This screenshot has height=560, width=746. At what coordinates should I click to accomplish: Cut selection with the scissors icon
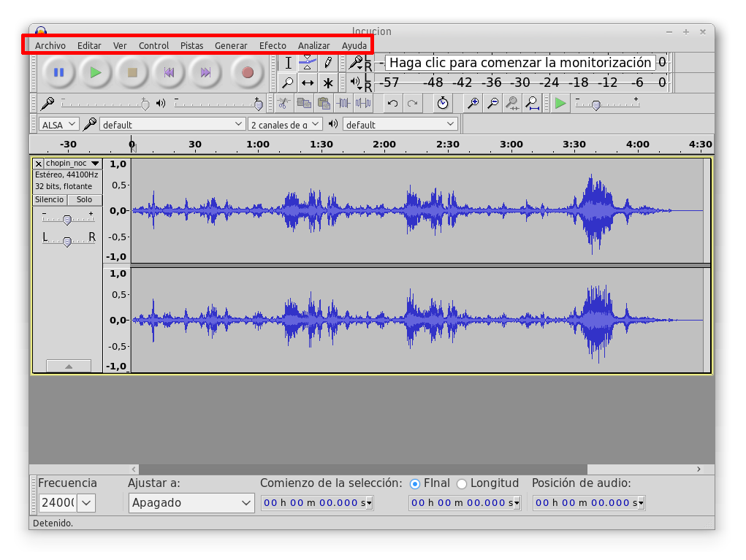(x=284, y=103)
